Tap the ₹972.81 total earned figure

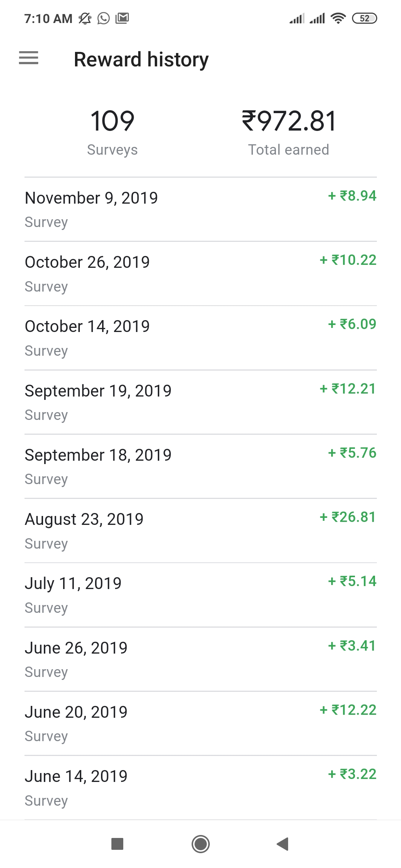click(289, 122)
